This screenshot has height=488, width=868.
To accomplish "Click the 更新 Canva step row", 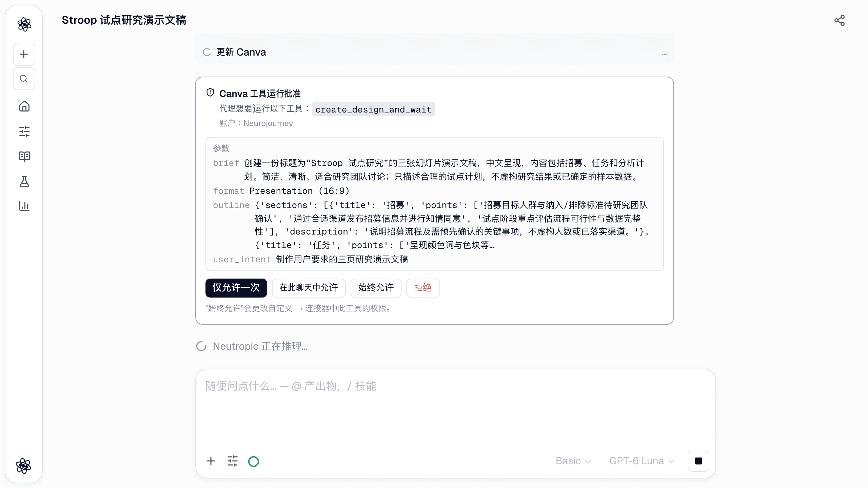I will pyautogui.click(x=435, y=52).
